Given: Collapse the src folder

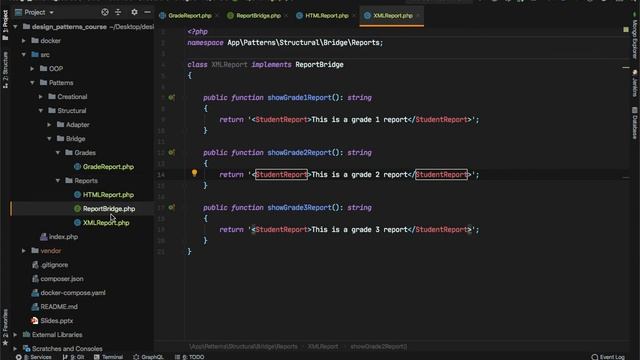Looking at the screenshot, I should pos(24,55).
